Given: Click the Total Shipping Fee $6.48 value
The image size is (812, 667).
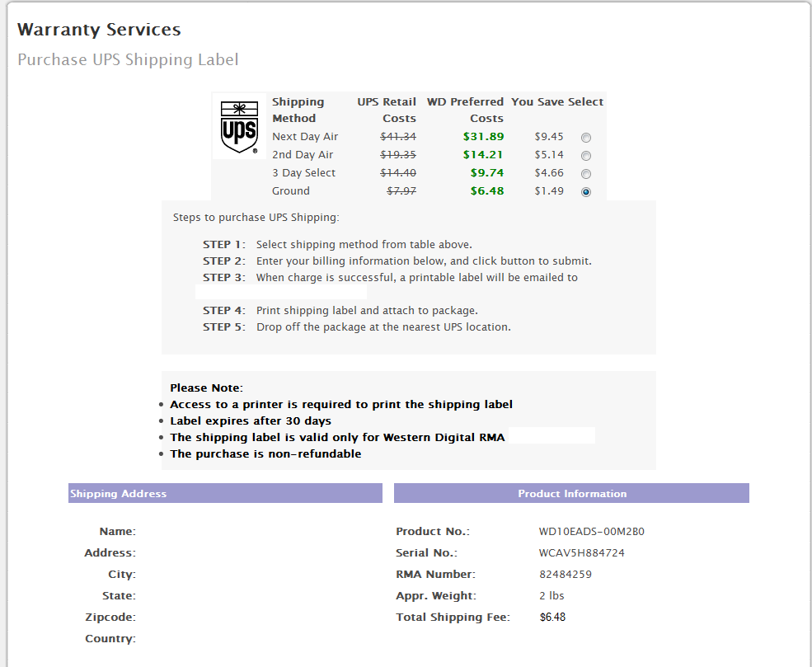Looking at the screenshot, I should (552, 617).
